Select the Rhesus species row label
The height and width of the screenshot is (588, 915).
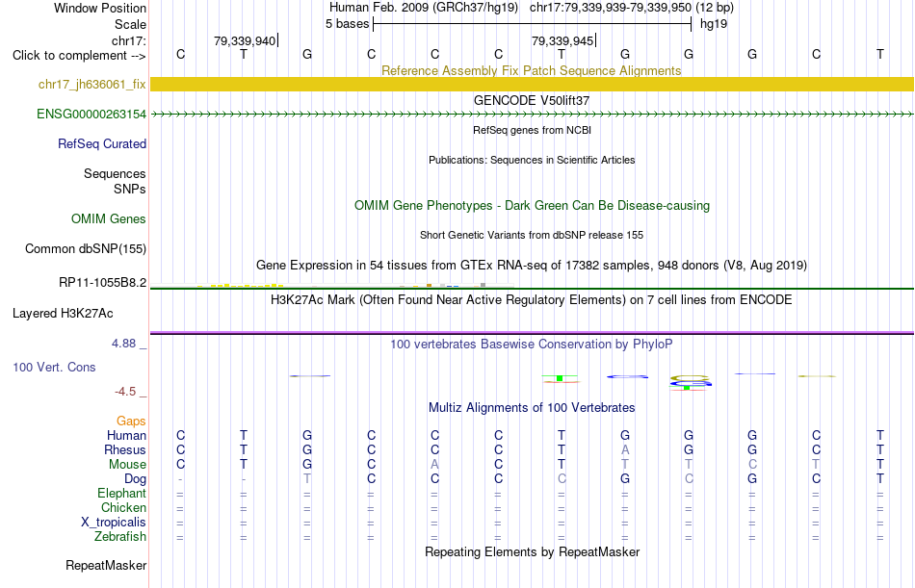pyautogui.click(x=125, y=450)
